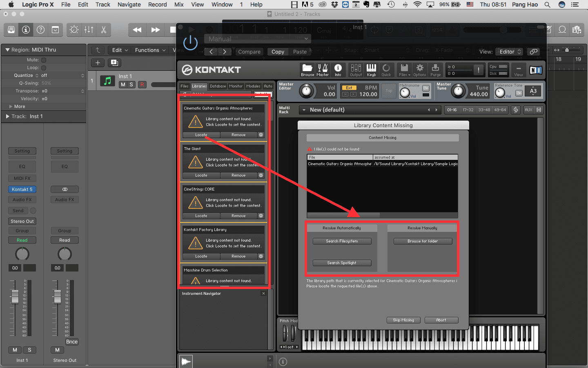
Task: Open Logic Inspector info icon
Action: 26,30
